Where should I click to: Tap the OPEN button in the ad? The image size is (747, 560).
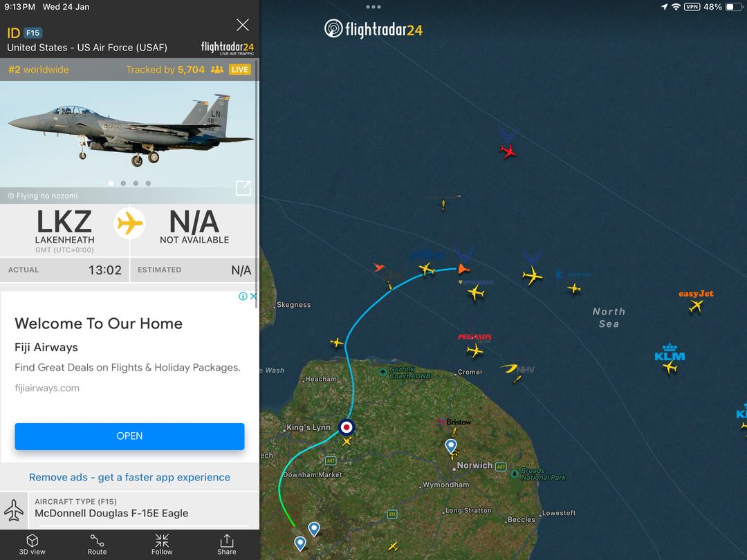click(x=129, y=436)
